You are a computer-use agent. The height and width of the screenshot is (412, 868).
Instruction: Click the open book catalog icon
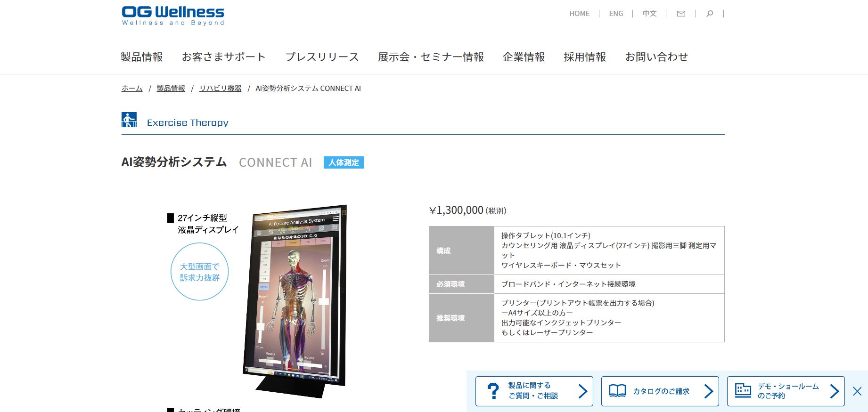[x=617, y=391]
